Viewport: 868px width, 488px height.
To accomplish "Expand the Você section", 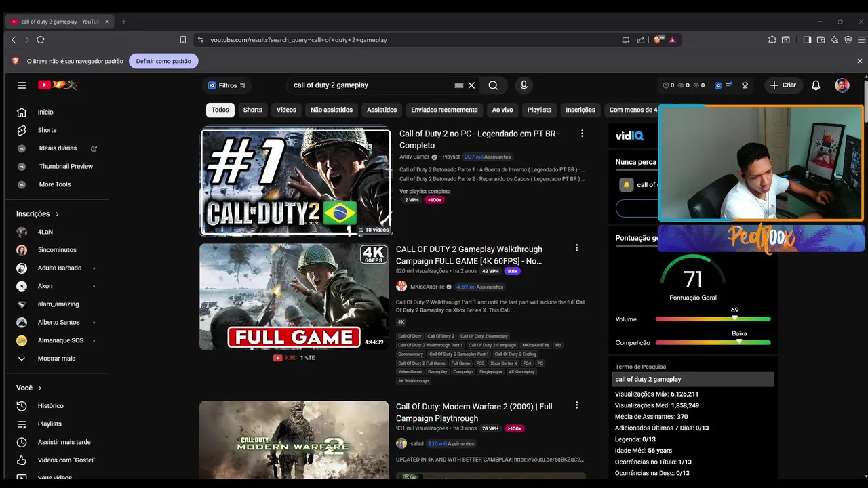I will tap(29, 388).
